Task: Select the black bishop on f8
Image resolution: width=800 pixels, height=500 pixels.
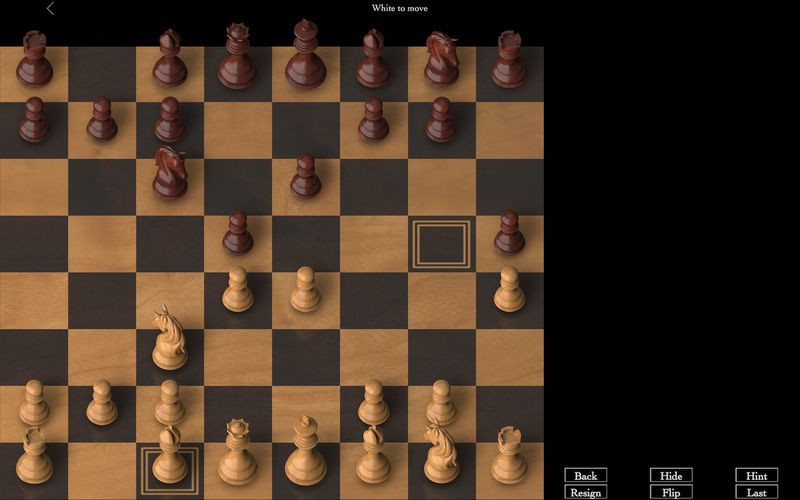Action: 373,58
